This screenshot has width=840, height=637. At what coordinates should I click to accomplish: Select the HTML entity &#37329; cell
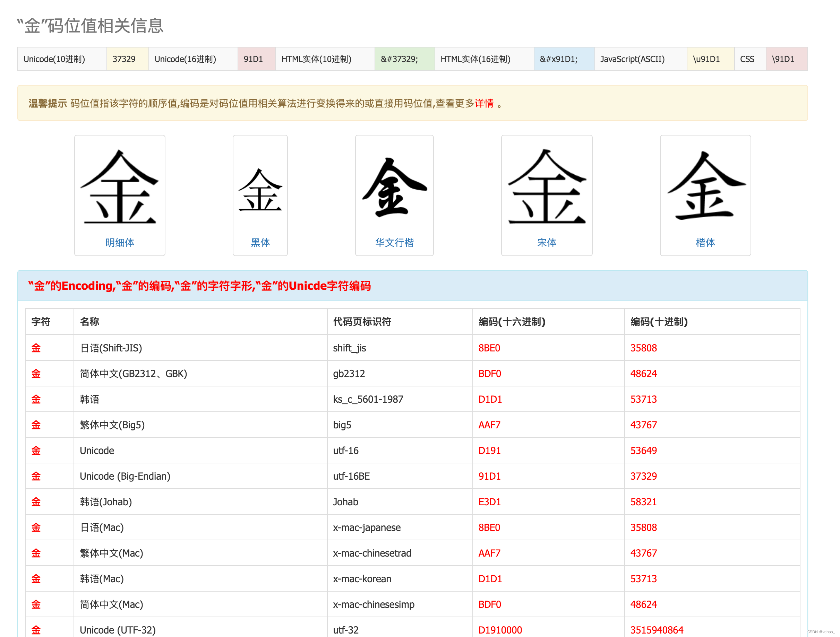[405, 59]
